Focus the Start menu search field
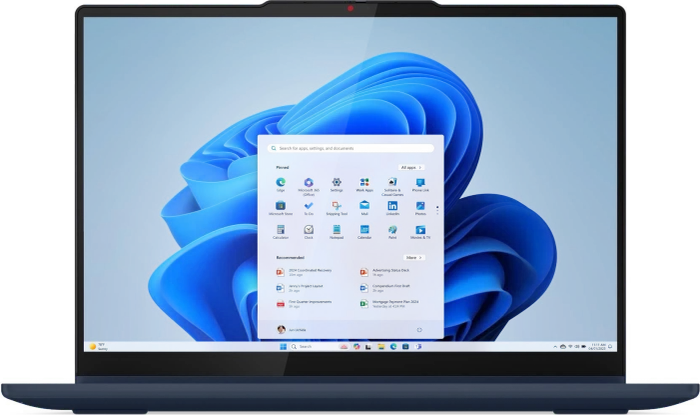Viewport: 700px width, 415px height. click(x=351, y=148)
